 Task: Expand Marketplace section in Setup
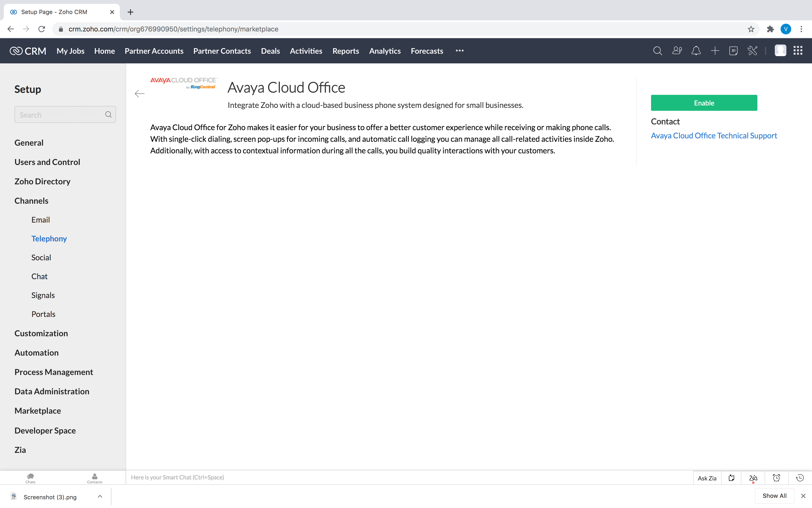(38, 411)
